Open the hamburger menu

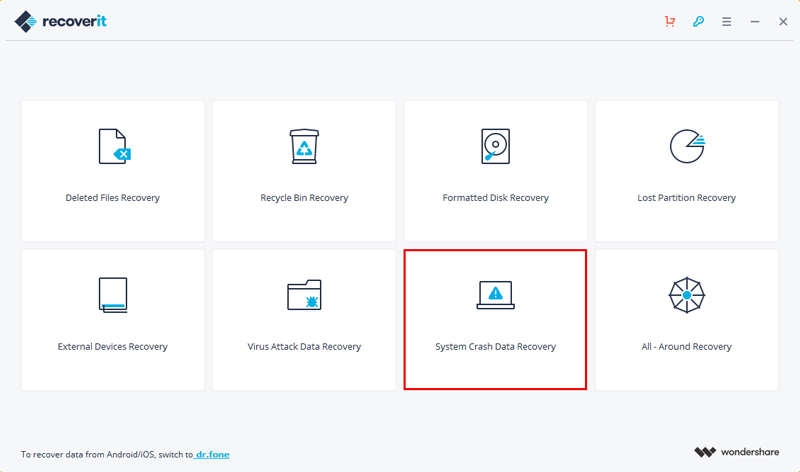point(727,21)
